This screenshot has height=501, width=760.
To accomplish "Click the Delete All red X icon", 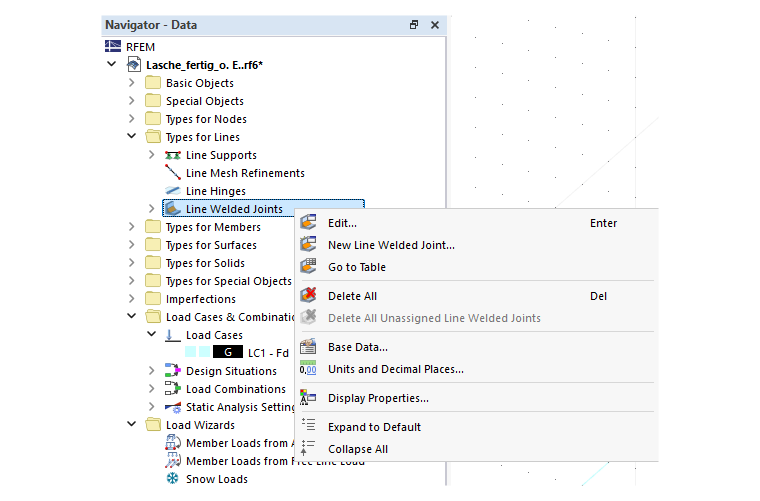I will [x=308, y=295].
